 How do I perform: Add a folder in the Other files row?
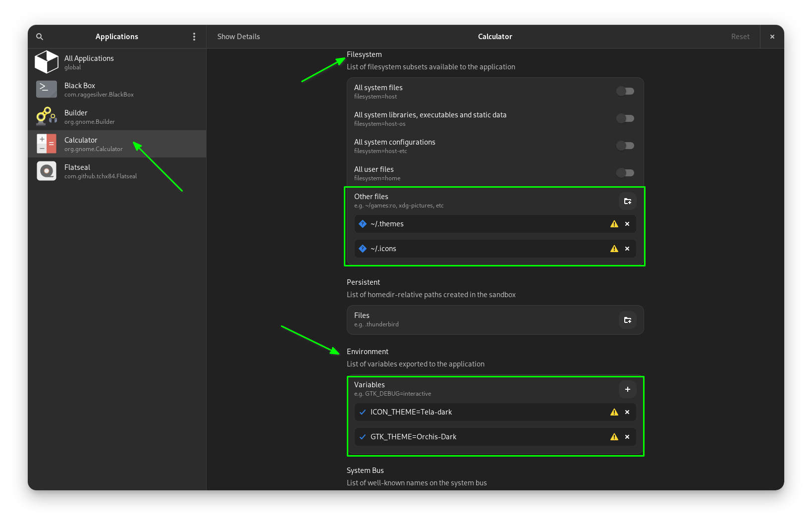627,201
